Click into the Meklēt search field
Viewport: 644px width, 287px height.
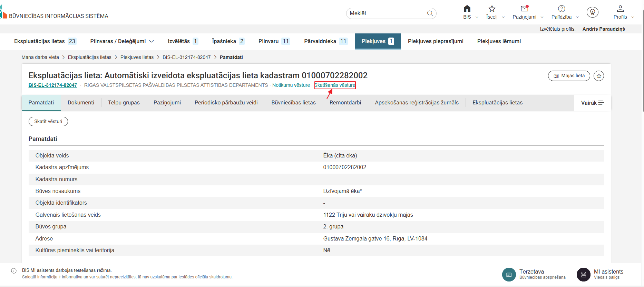point(387,13)
